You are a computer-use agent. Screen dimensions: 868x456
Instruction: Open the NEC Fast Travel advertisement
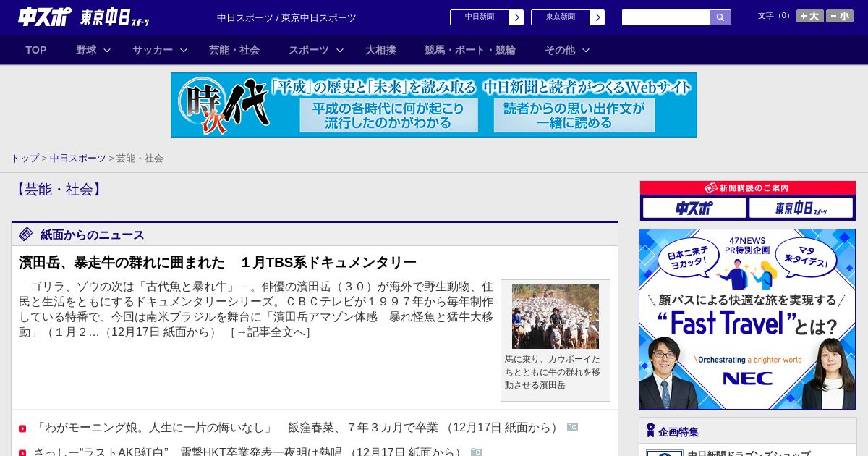point(747,319)
